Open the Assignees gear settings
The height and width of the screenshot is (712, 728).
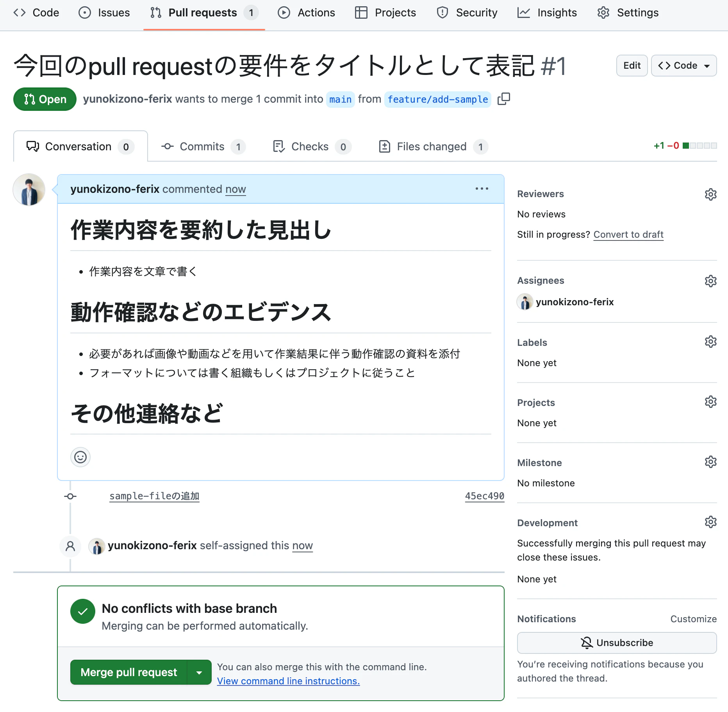710,281
